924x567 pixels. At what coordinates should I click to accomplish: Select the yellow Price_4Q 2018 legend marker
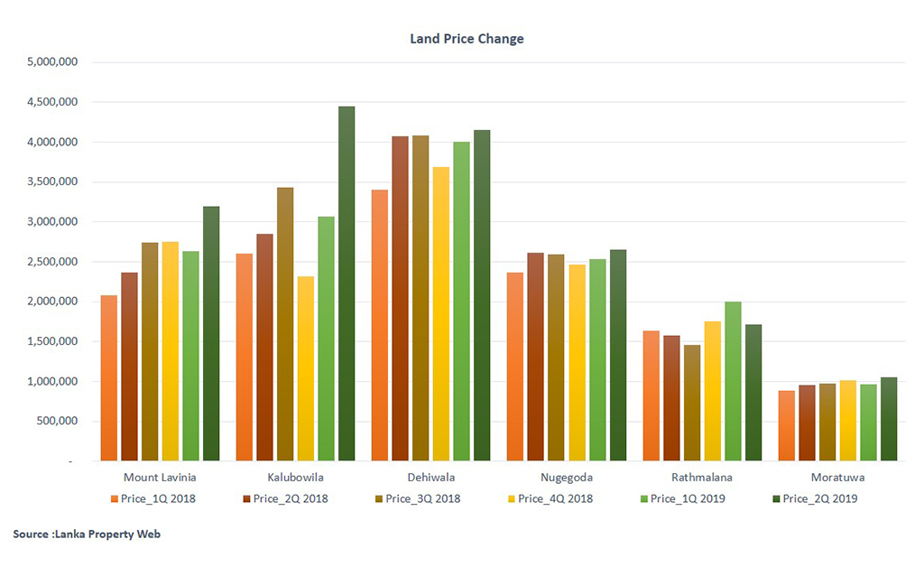[x=511, y=498]
